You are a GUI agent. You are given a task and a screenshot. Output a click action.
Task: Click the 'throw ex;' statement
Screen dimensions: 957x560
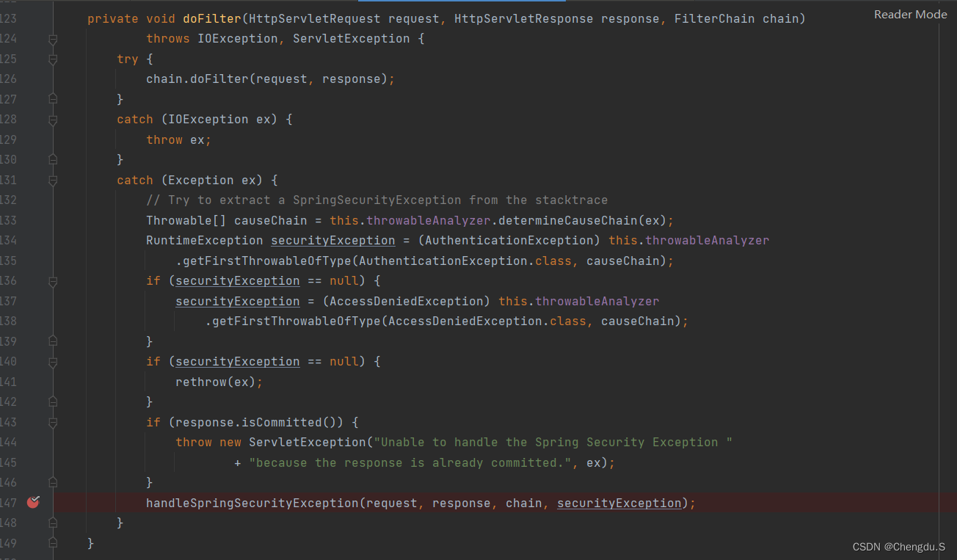[179, 139]
